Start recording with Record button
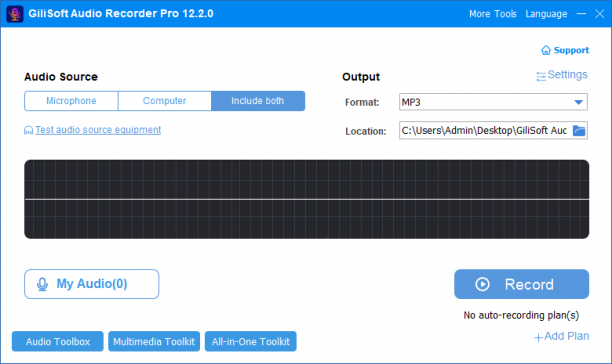Image resolution: width=612 pixels, height=364 pixels. pos(521,284)
